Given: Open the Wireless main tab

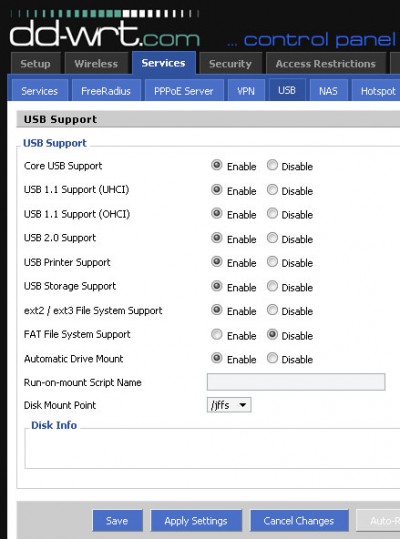Looking at the screenshot, I should [x=96, y=64].
